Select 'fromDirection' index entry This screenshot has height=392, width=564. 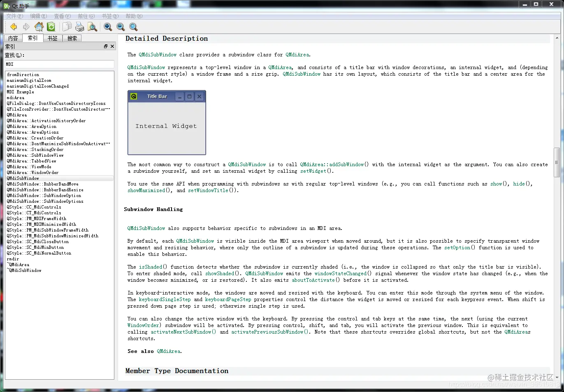(23, 75)
